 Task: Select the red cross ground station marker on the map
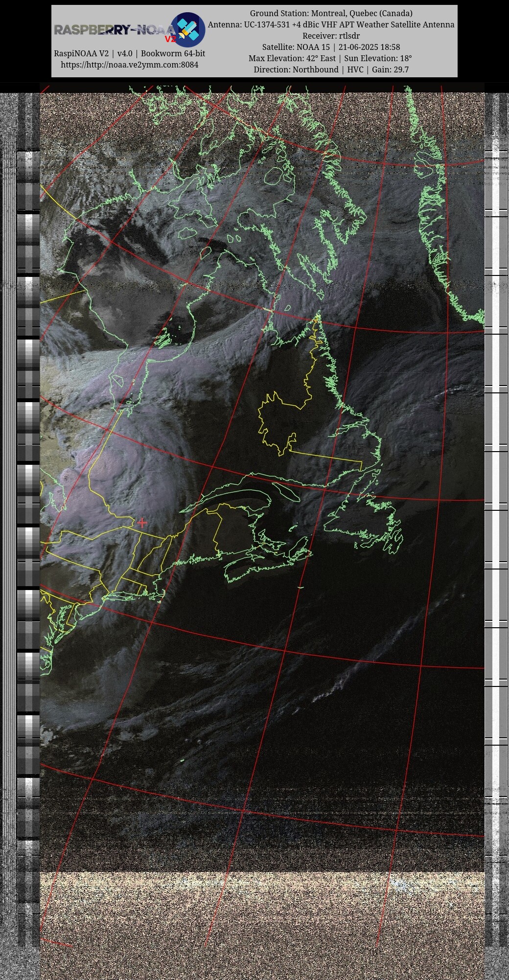pyautogui.click(x=142, y=523)
